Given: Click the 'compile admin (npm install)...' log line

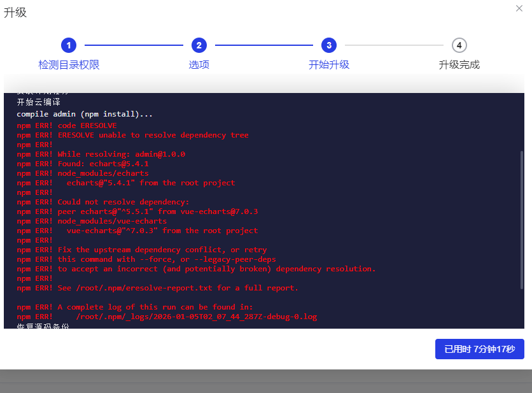Looking at the screenshot, I should [85, 114].
